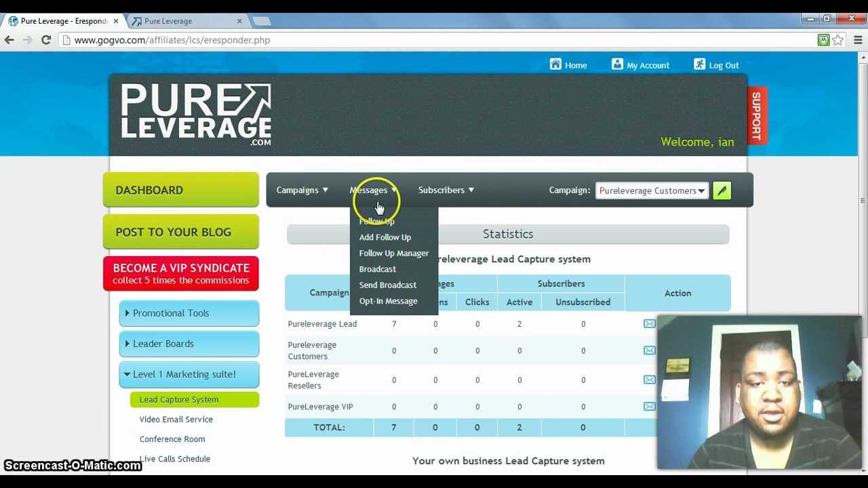
Task: Select Lead Capture System sidebar link
Action: [195, 400]
